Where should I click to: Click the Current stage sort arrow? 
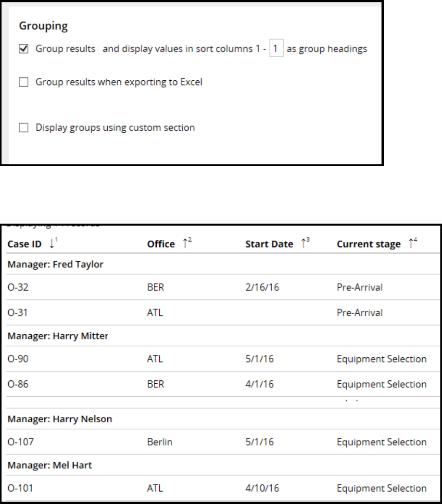[x=410, y=244]
